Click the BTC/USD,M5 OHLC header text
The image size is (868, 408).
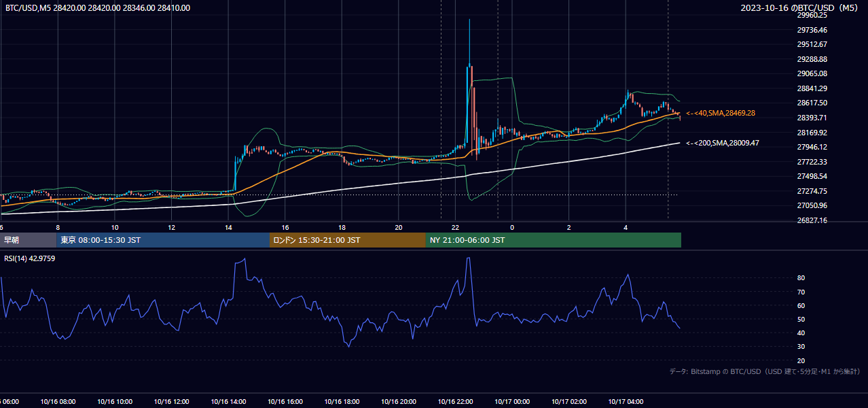(98, 8)
